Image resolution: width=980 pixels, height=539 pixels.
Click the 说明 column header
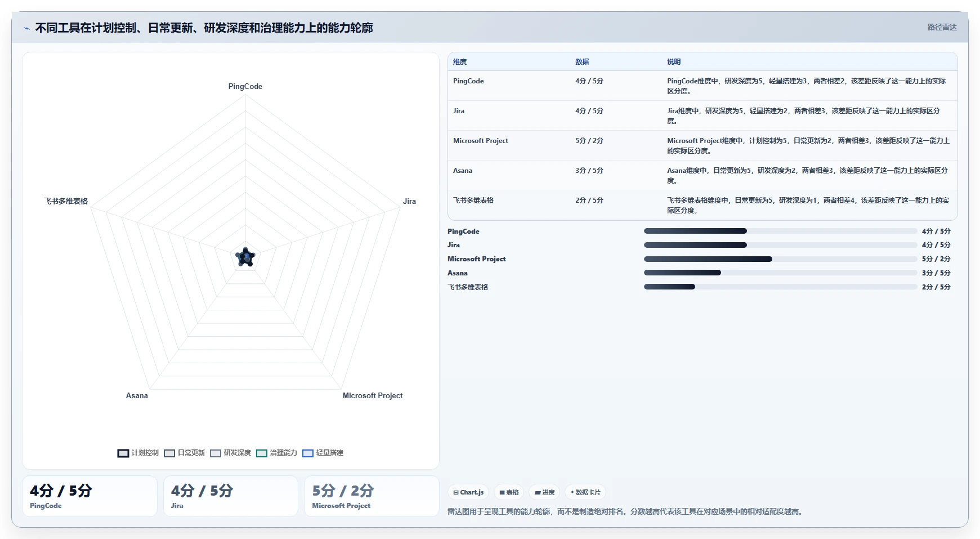pyautogui.click(x=674, y=62)
